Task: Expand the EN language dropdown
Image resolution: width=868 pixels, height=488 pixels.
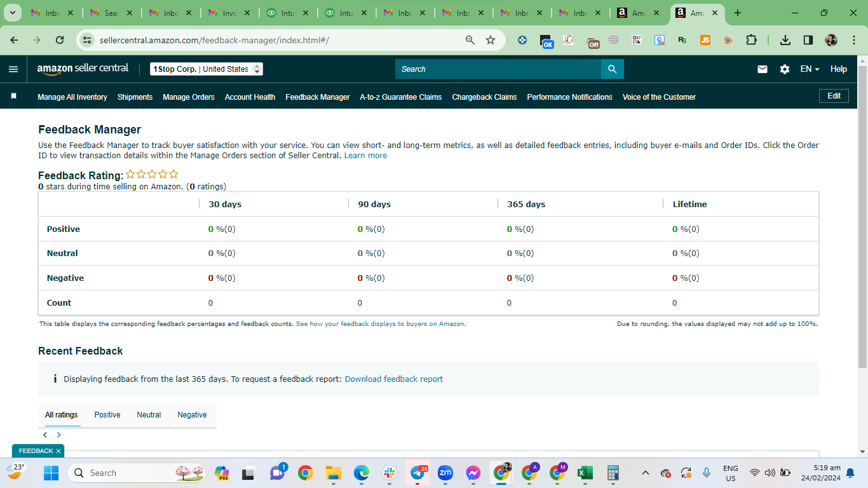Action: (810, 69)
